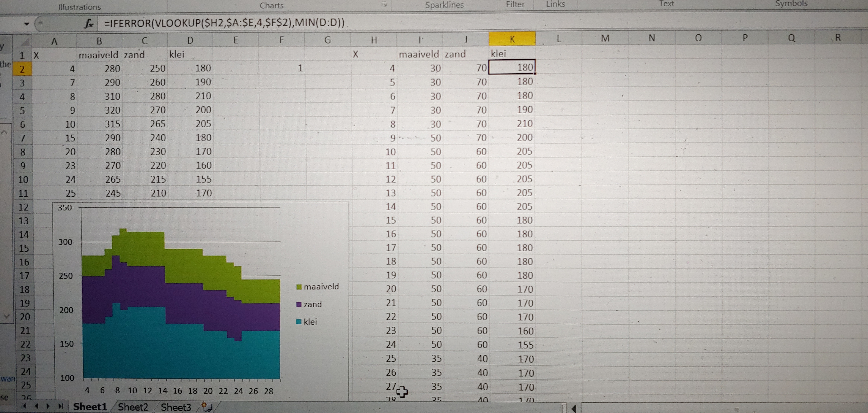The height and width of the screenshot is (413, 868).
Task: Switch to Sheet2 tab
Action: coord(133,407)
